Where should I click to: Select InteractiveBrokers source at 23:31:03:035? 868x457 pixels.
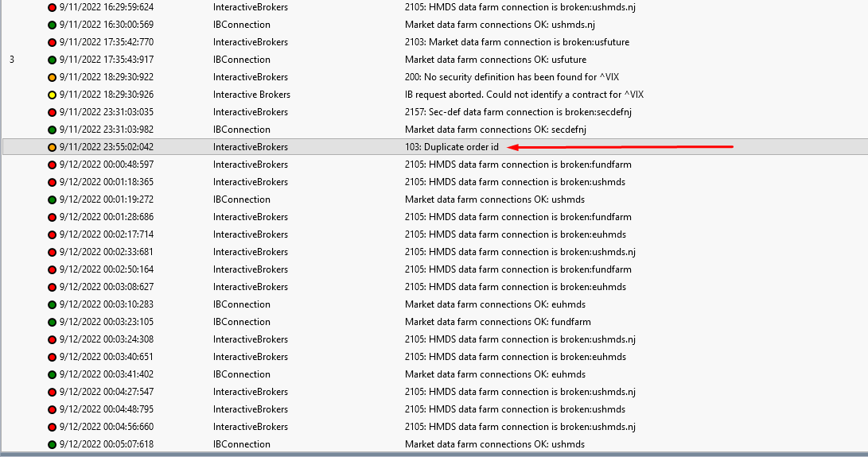click(x=251, y=112)
